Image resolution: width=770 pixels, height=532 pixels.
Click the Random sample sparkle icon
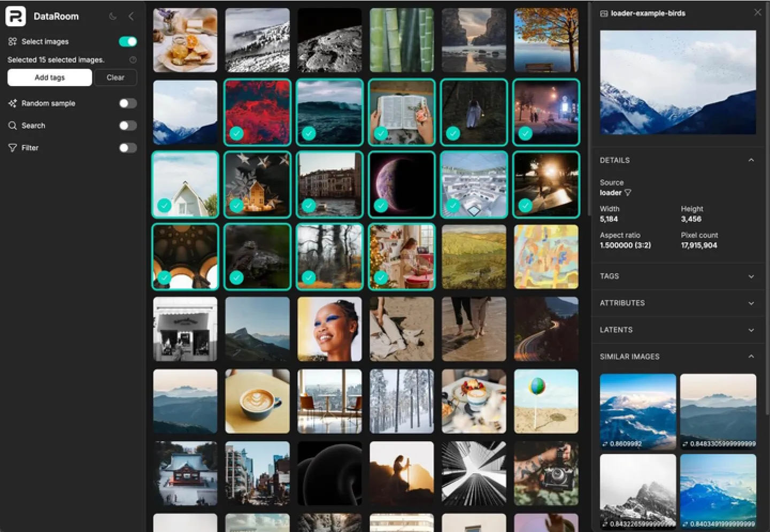click(12, 103)
